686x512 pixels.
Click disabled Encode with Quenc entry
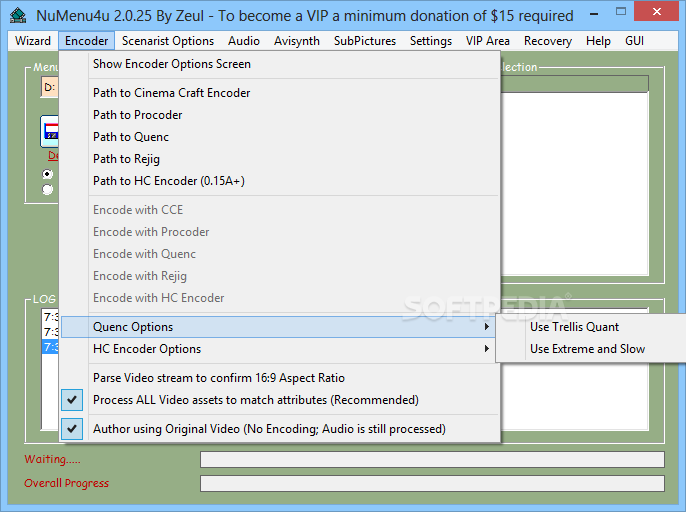coord(280,254)
